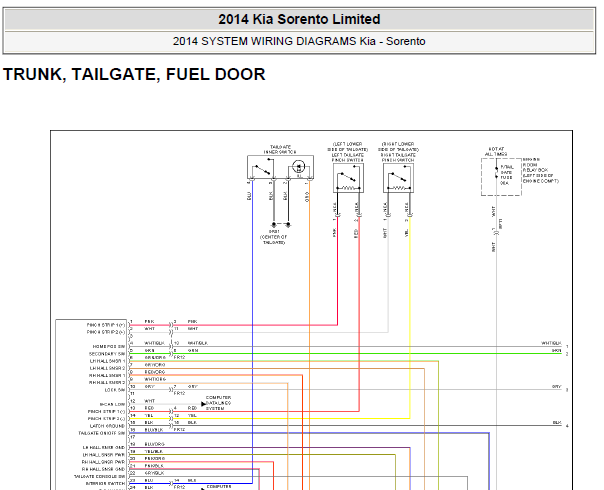This screenshot has height=490, width=604.
Task: Click the "RH HALL SNSR PWR" label
Action: click(x=103, y=462)
